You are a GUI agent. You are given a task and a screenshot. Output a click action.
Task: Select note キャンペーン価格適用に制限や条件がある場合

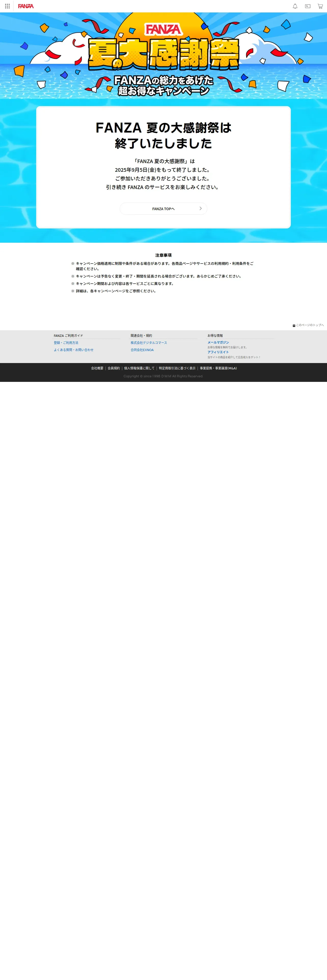pyautogui.click(x=164, y=266)
